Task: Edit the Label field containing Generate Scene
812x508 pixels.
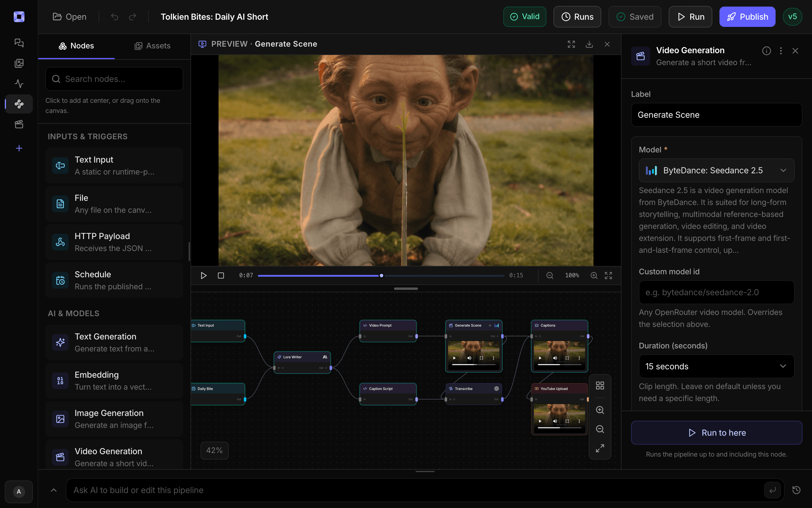Action: click(x=716, y=115)
